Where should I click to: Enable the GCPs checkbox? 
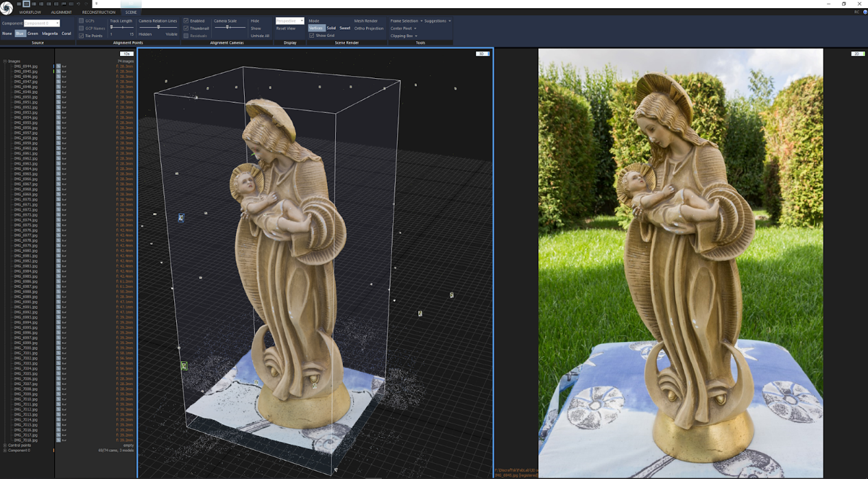coord(82,21)
